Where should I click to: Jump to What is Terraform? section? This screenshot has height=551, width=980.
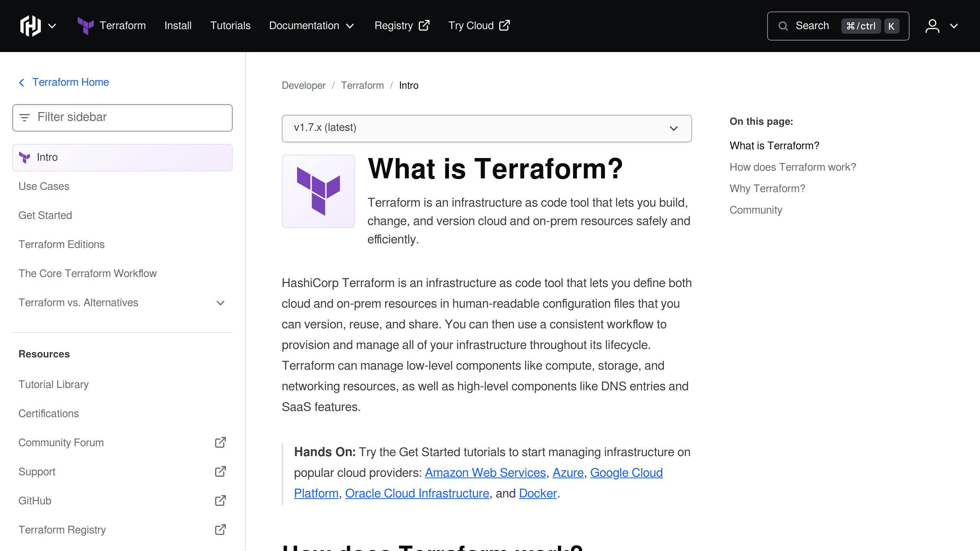pos(774,146)
